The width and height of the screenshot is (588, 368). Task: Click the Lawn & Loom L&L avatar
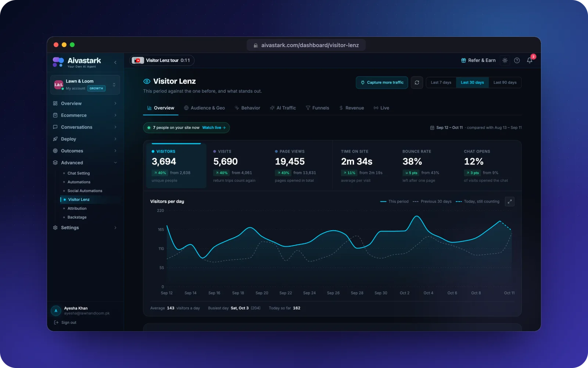pos(58,85)
